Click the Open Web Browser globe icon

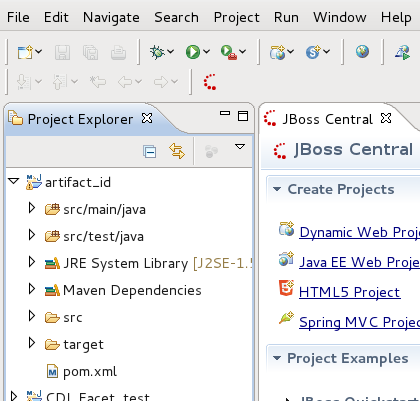[x=362, y=52]
